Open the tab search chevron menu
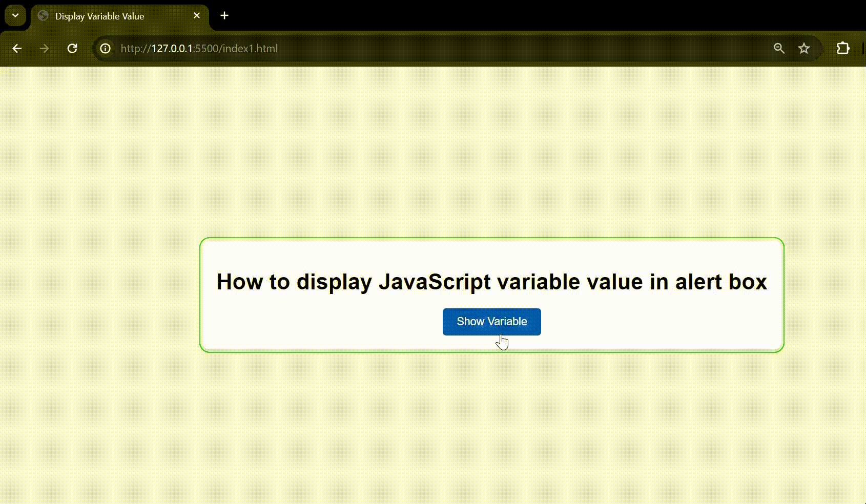 pos(15,15)
